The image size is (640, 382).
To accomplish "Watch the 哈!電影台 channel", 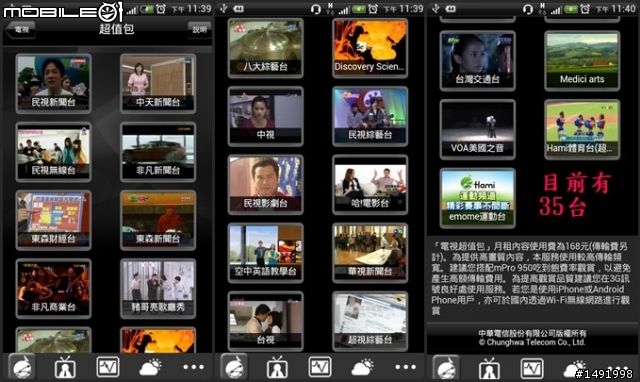I will 370,184.
